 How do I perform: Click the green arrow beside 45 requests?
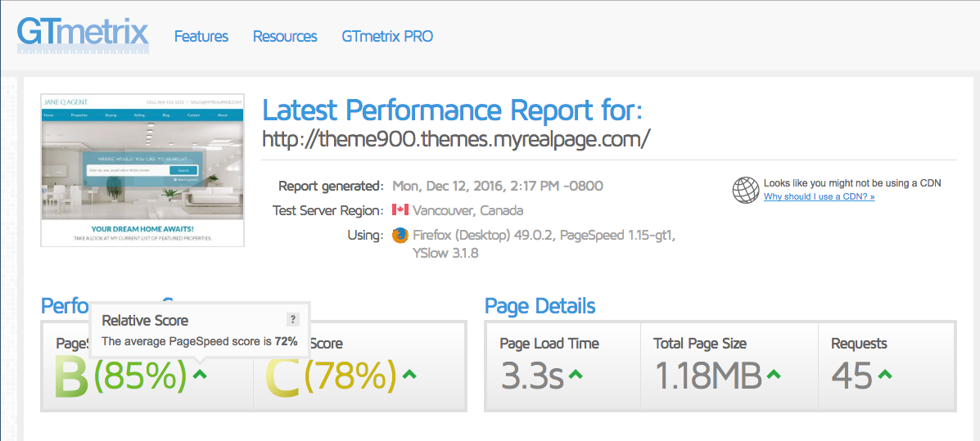(885, 374)
